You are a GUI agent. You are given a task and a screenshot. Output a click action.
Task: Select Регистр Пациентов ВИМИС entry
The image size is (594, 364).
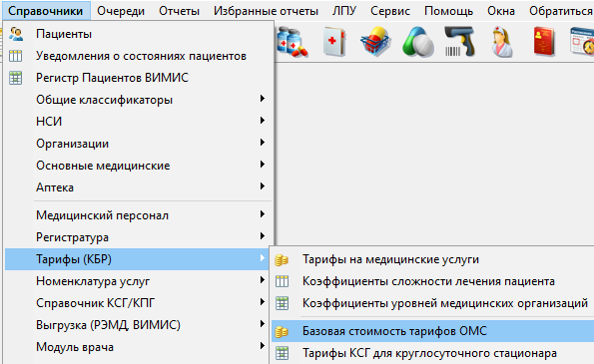139,78
